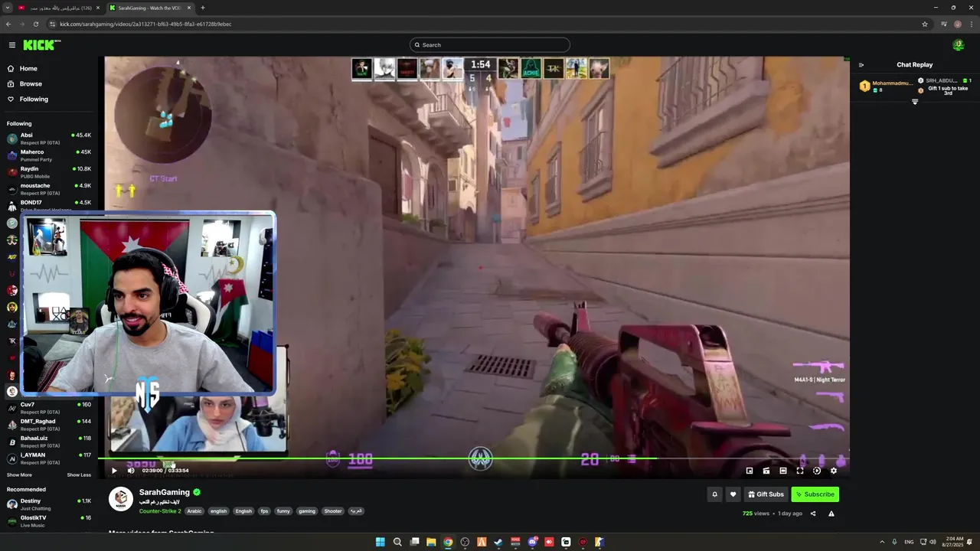
Task: Go back in browser history
Action: click(8, 24)
